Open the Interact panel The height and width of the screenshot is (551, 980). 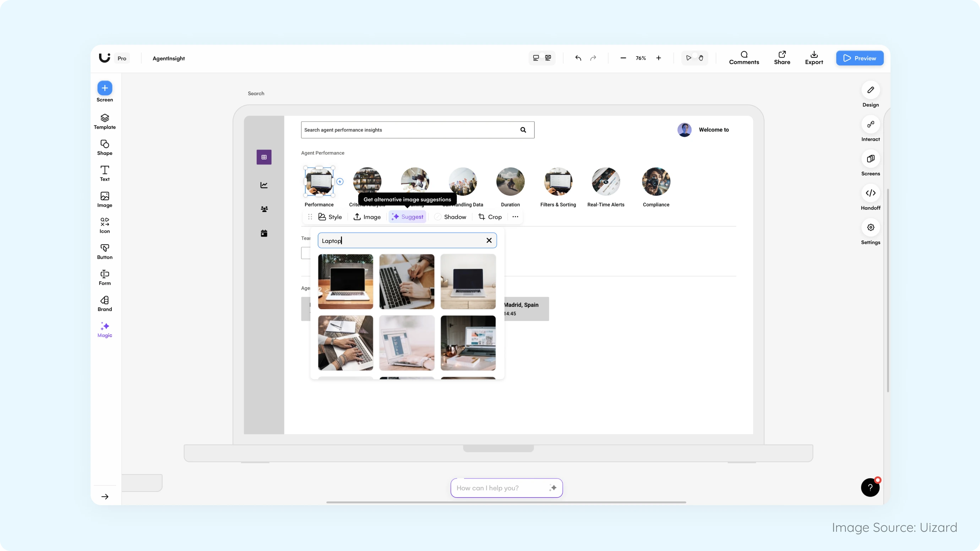tap(870, 124)
